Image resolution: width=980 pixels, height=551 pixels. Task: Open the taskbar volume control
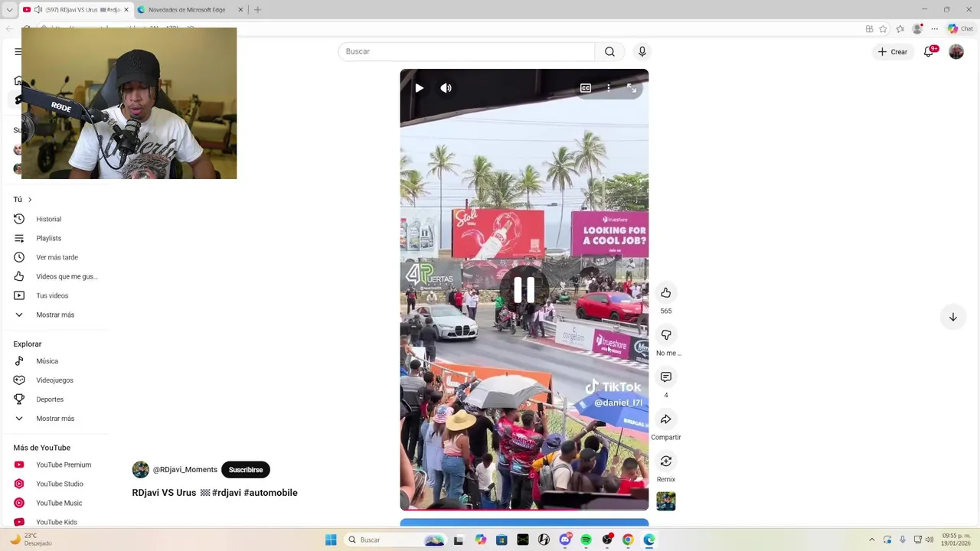click(929, 540)
